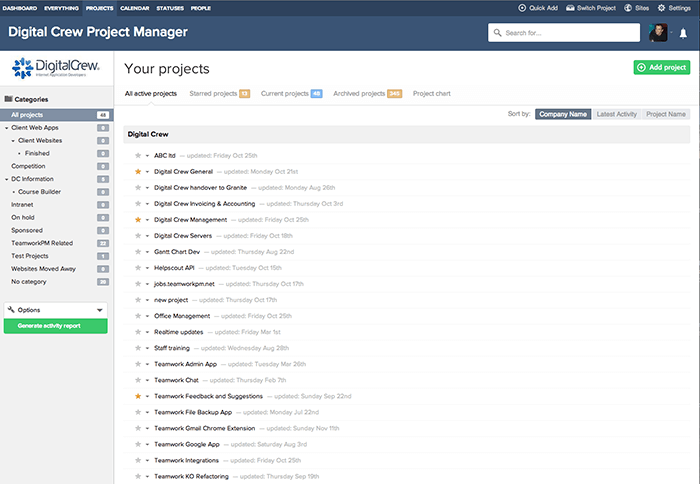
Task: Click Generate activity report button
Action: [55, 325]
